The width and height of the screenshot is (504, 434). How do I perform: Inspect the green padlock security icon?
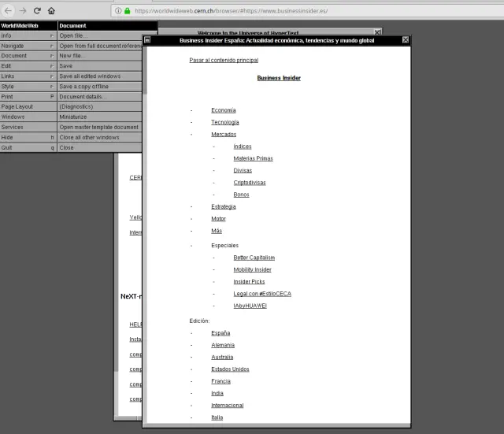pyautogui.click(x=128, y=11)
